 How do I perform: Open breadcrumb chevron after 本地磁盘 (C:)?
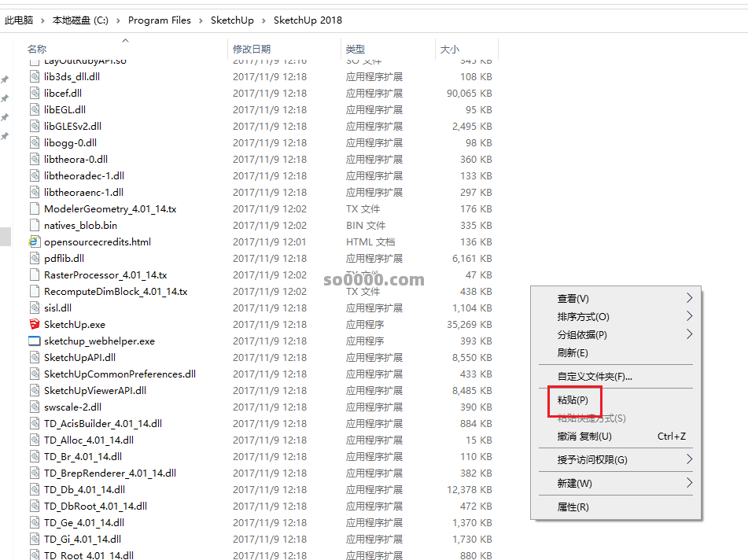(118, 20)
